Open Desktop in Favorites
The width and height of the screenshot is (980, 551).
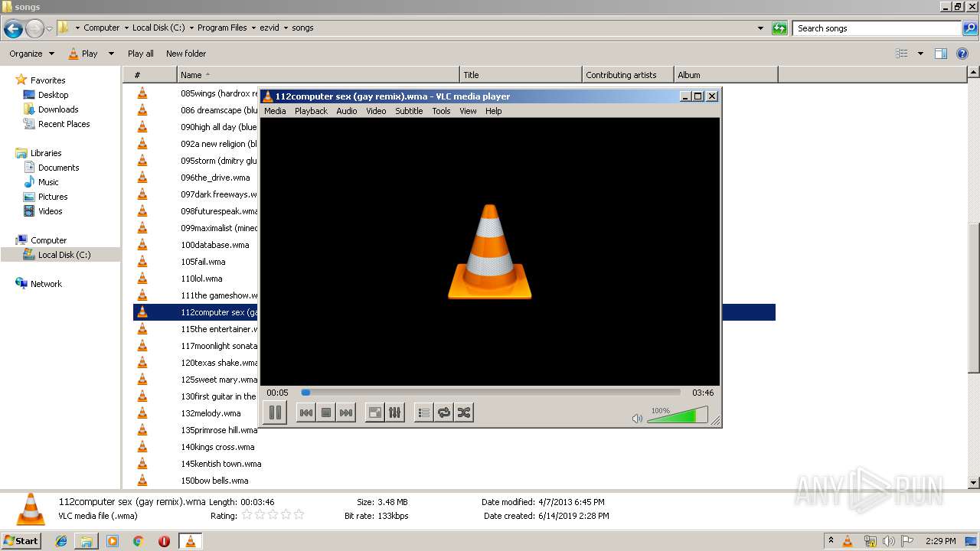tap(53, 95)
